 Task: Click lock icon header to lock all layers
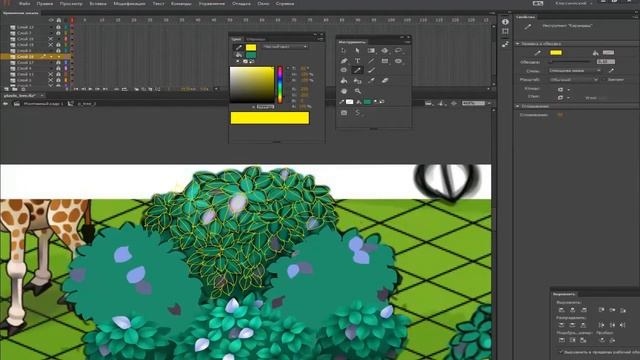click(58, 20)
